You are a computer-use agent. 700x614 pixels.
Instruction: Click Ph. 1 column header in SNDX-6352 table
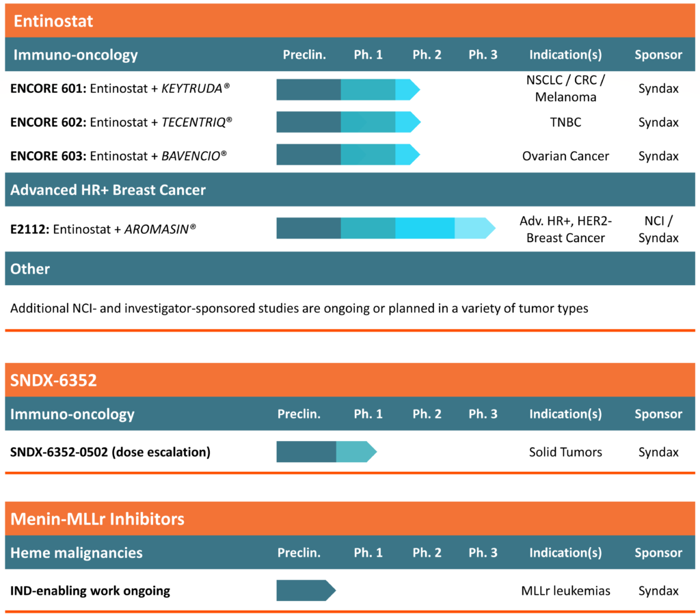(x=368, y=414)
